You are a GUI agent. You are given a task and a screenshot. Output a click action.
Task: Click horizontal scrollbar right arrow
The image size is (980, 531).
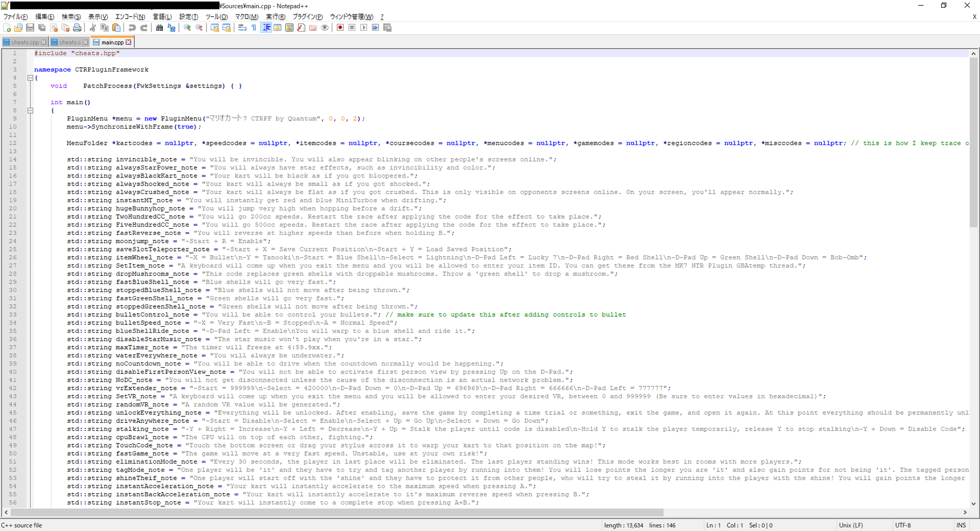(x=964, y=512)
